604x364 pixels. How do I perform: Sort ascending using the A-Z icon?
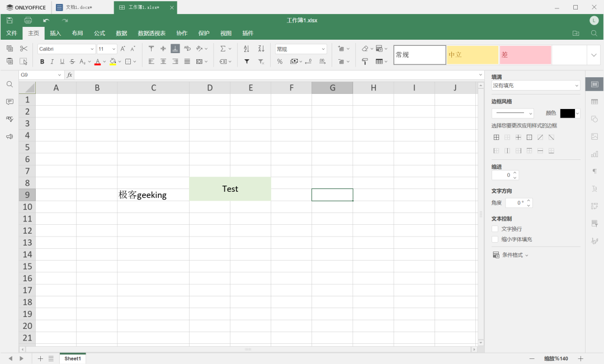(x=247, y=49)
